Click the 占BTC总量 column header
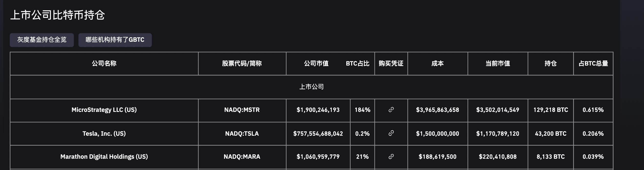The width and height of the screenshot is (644, 170). 593,63
